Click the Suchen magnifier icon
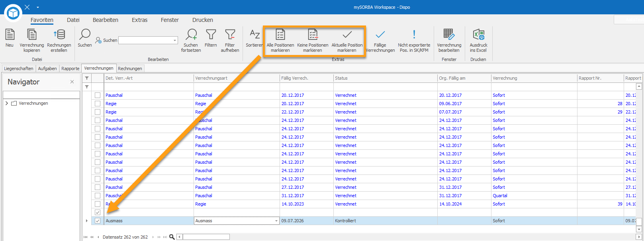The height and width of the screenshot is (241, 644). point(85,34)
